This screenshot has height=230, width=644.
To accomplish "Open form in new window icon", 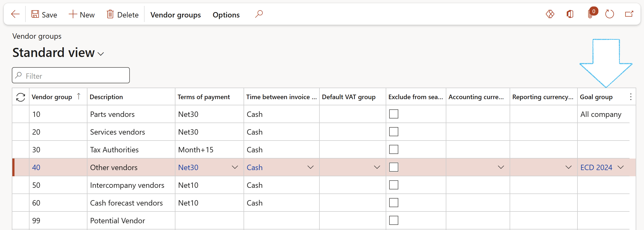I will tap(629, 14).
